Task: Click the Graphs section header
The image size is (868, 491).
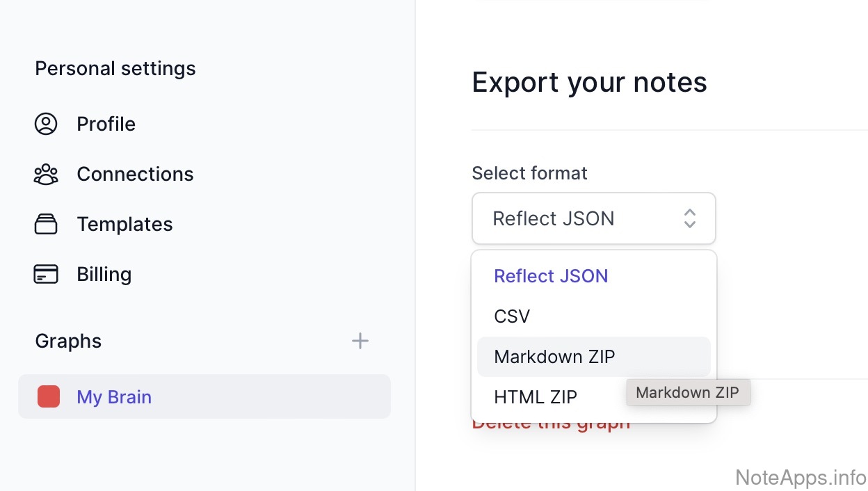Action: (68, 341)
